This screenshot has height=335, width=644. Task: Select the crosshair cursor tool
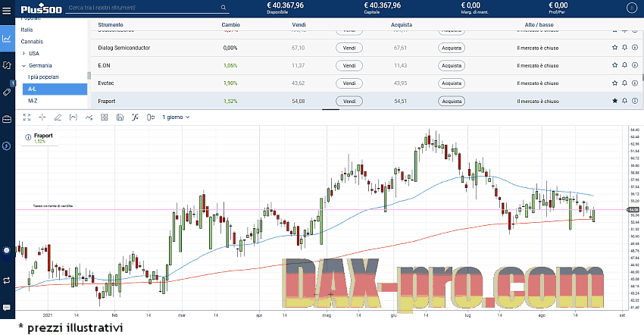tap(42, 117)
